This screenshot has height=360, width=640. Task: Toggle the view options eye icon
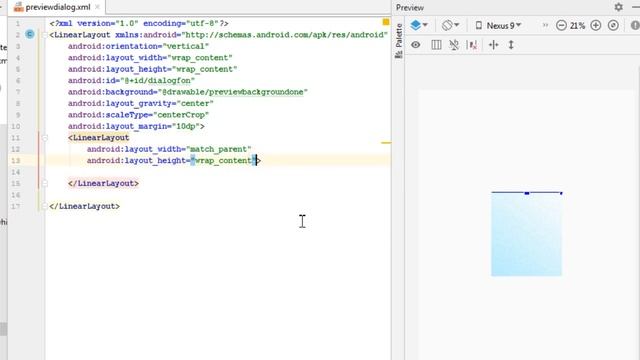(x=416, y=45)
